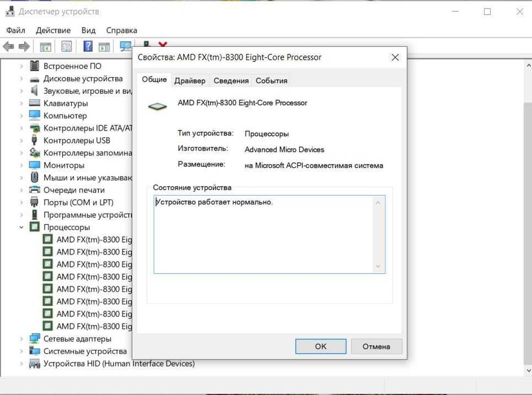Expand the Порты (COM и LPT) node
The image size is (532, 395).
pyautogui.click(x=21, y=203)
